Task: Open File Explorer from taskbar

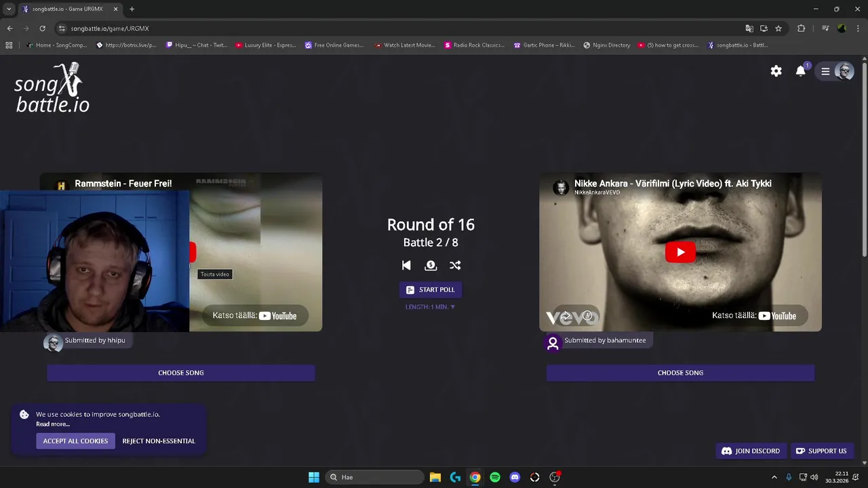Action: tap(435, 477)
